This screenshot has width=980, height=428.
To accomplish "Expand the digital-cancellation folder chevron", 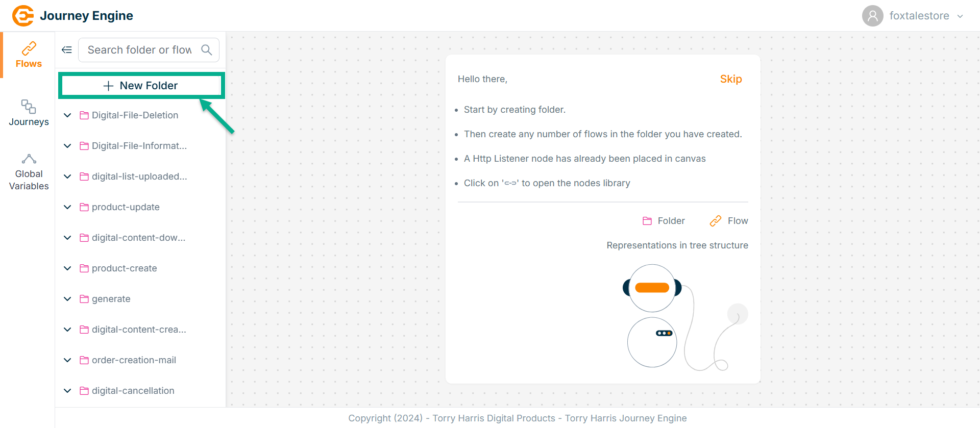I will 67,391.
